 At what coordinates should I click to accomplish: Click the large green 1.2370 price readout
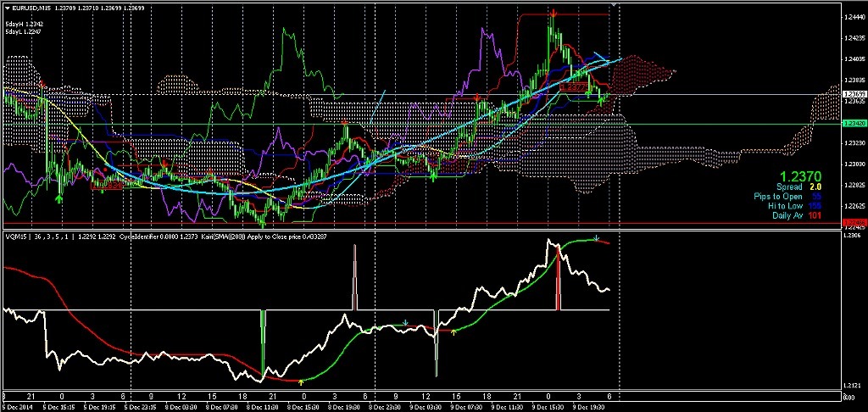pos(802,176)
